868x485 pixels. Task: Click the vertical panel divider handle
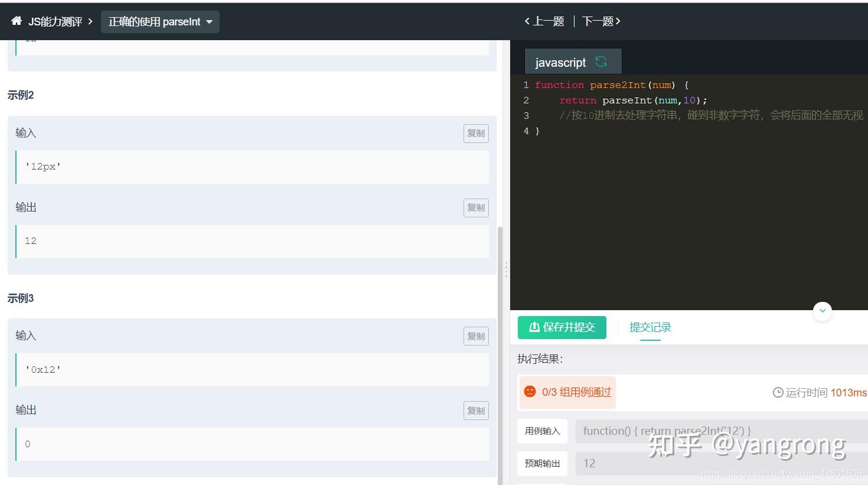[x=506, y=269]
